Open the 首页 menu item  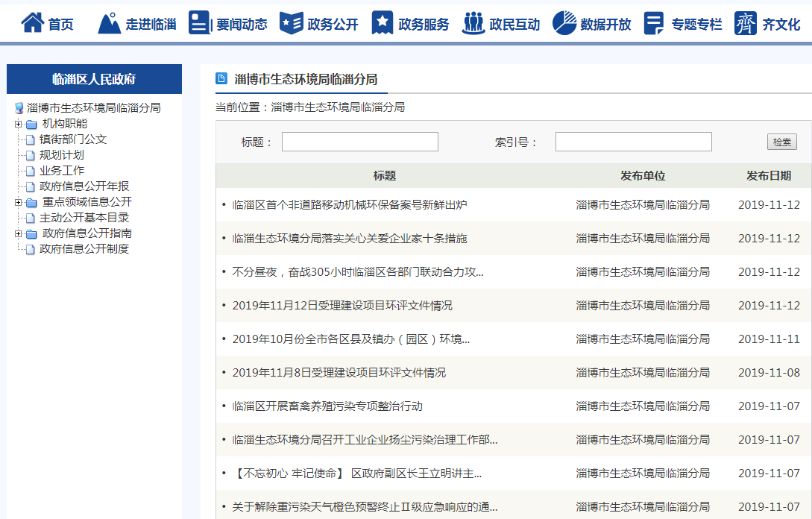coord(60,25)
